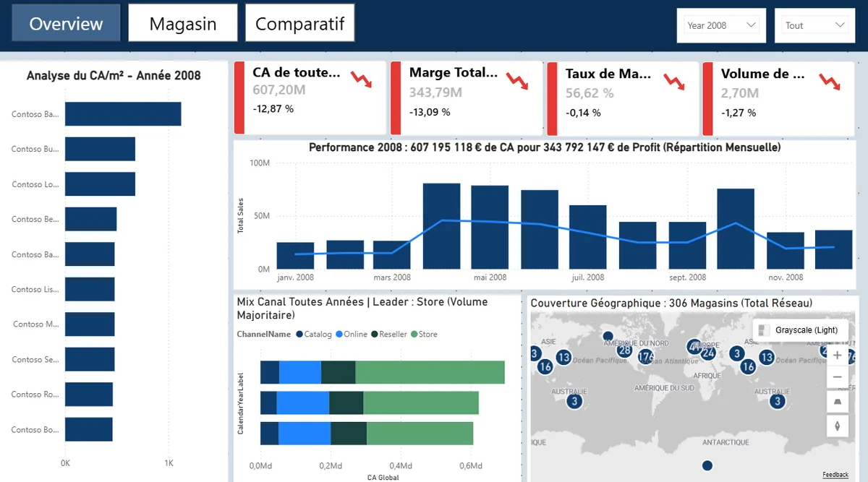Click the Couverture Géographique map title

click(671, 304)
